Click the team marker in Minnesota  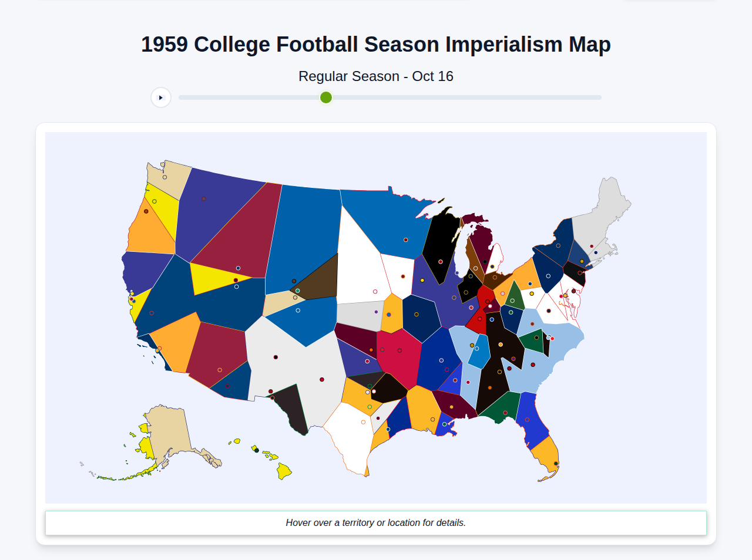[405, 239]
